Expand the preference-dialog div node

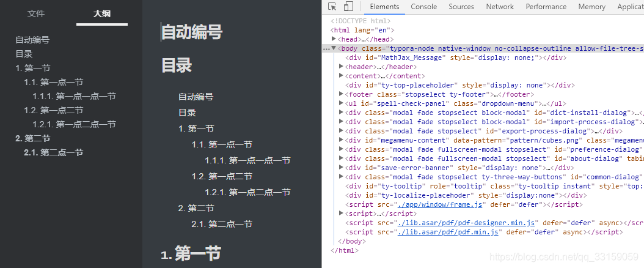[341, 149]
